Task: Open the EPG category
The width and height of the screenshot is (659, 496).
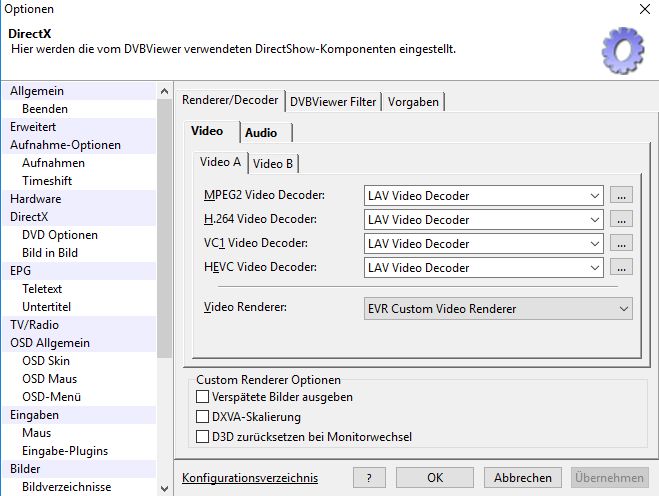Action: pyautogui.click(x=79, y=271)
